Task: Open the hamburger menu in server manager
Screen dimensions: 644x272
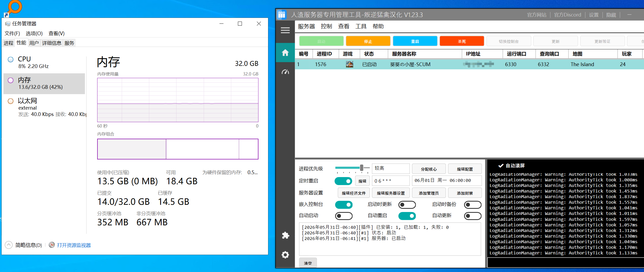Action: pyautogui.click(x=285, y=30)
